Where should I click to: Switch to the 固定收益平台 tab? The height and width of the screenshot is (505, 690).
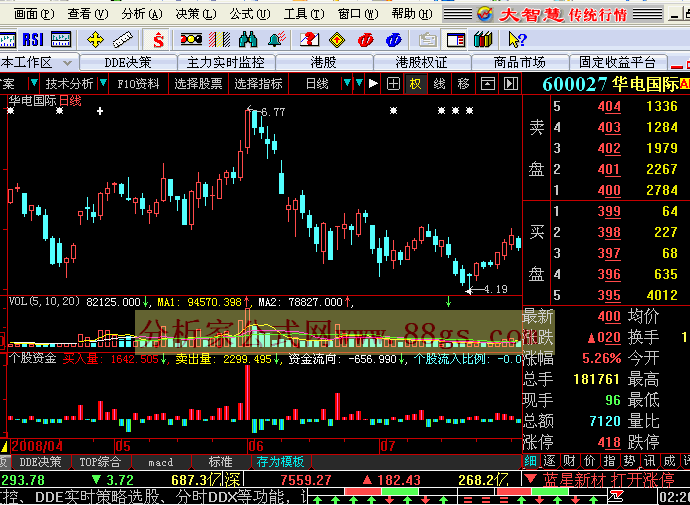(617, 62)
